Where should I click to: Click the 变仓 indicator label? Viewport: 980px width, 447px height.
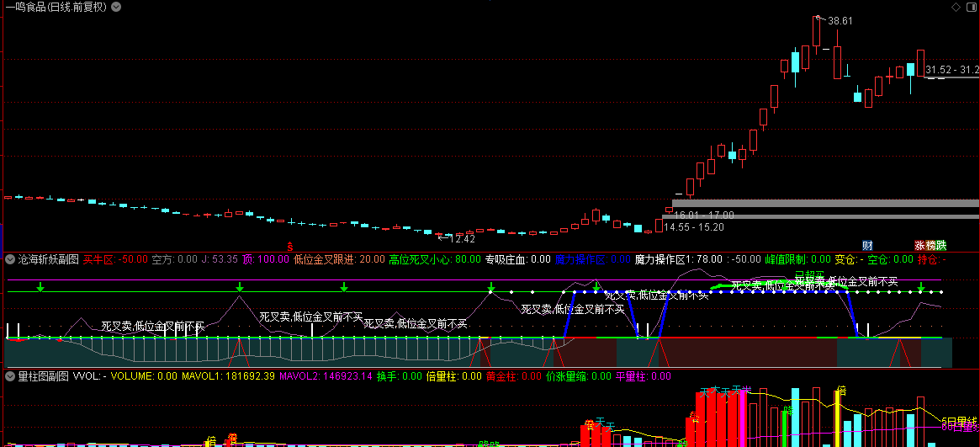(x=850, y=258)
